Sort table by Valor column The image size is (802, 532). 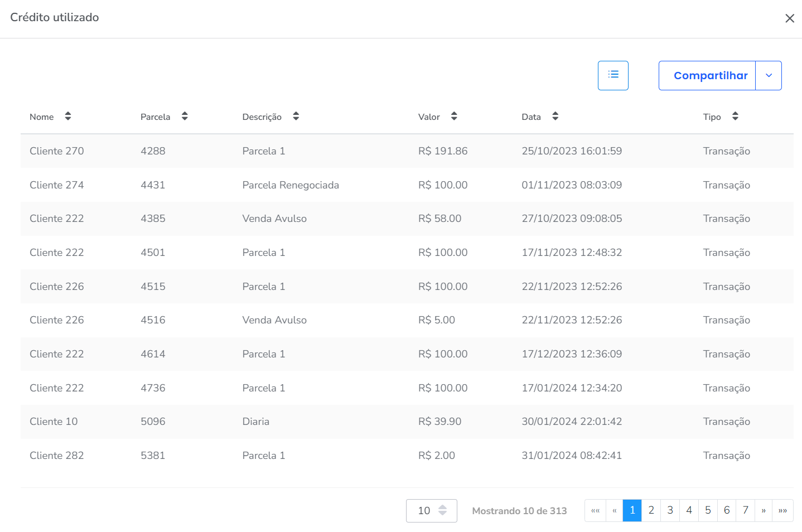click(454, 117)
